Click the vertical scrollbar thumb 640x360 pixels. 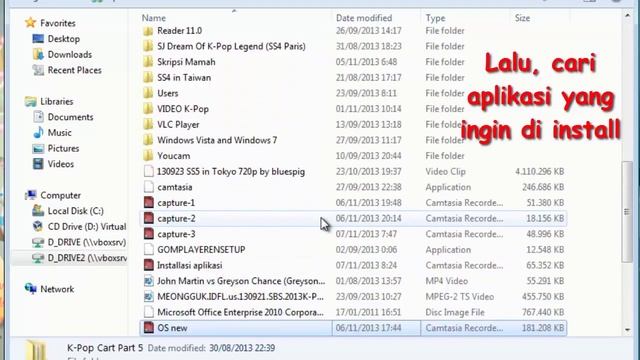(627, 212)
